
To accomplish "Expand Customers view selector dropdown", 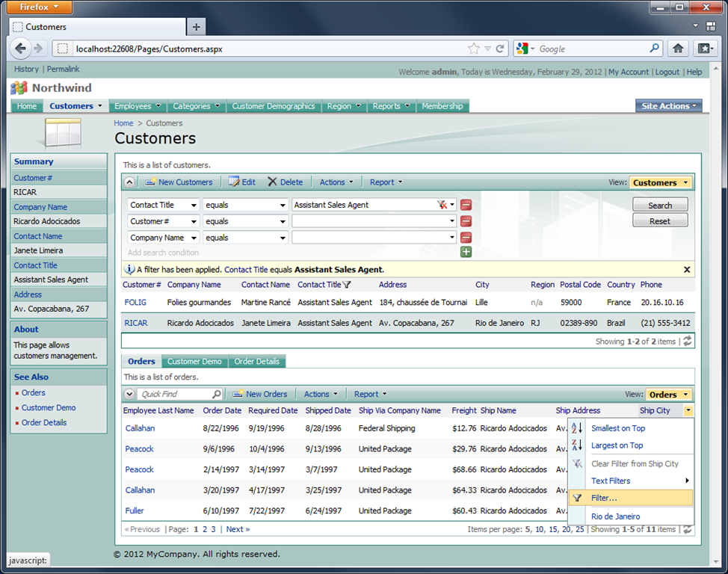I will pos(661,182).
